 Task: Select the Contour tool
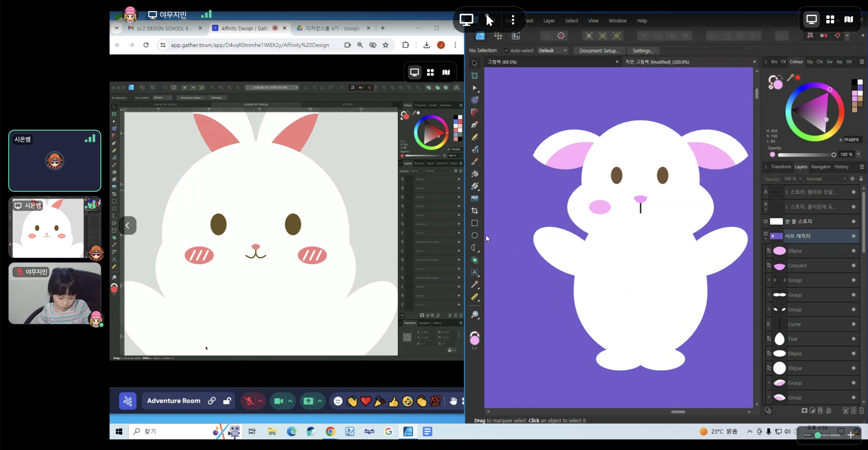pos(474,100)
